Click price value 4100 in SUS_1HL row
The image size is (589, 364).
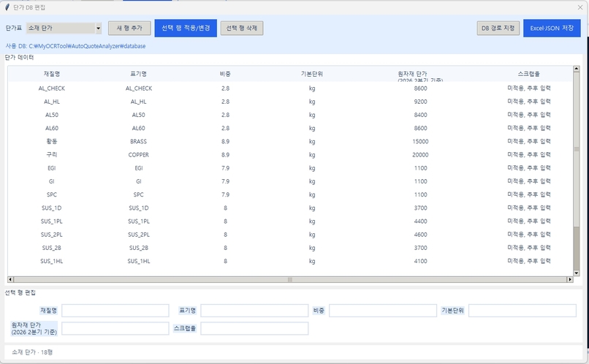(x=420, y=261)
